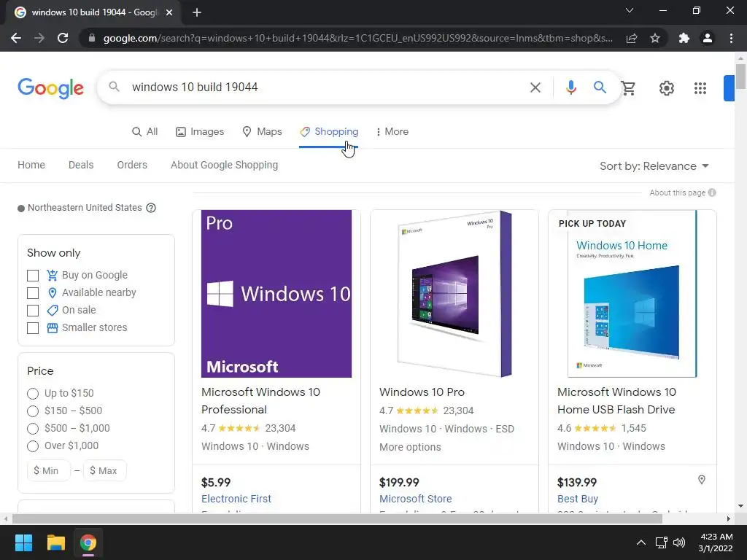This screenshot has width=747, height=560.
Task: Open the Google shopping cart
Action: tap(628, 87)
